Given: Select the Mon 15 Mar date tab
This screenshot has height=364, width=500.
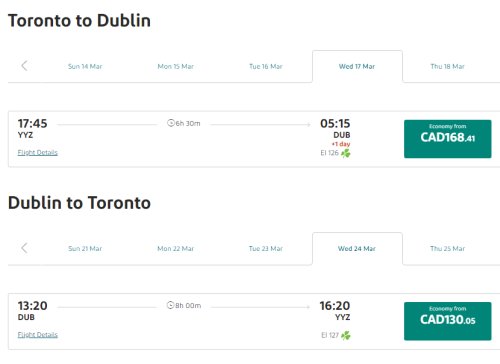Looking at the screenshot, I should click(x=176, y=66).
